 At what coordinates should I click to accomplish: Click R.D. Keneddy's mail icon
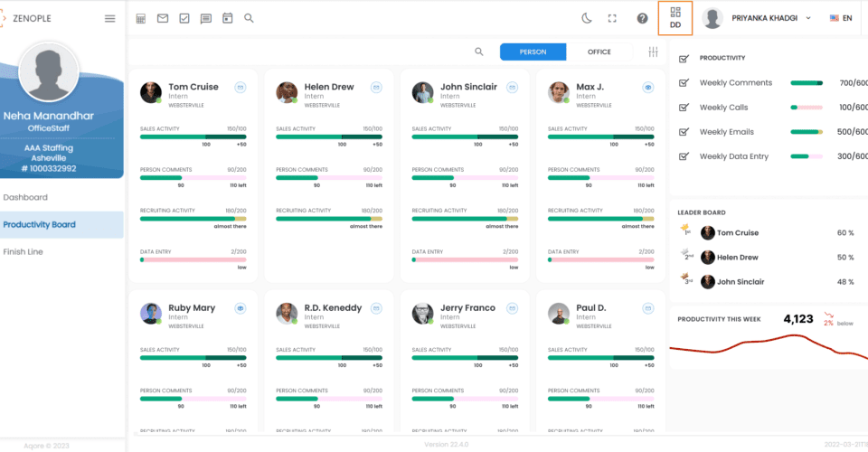[x=376, y=308]
